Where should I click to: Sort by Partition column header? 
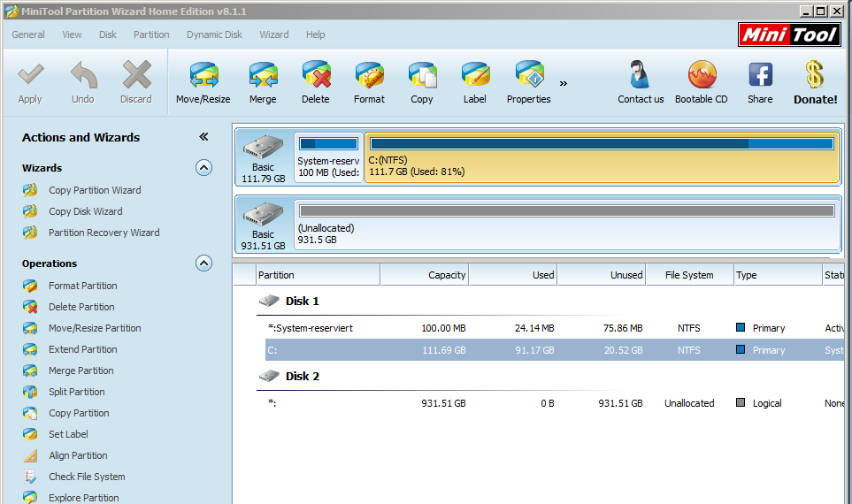(x=318, y=275)
